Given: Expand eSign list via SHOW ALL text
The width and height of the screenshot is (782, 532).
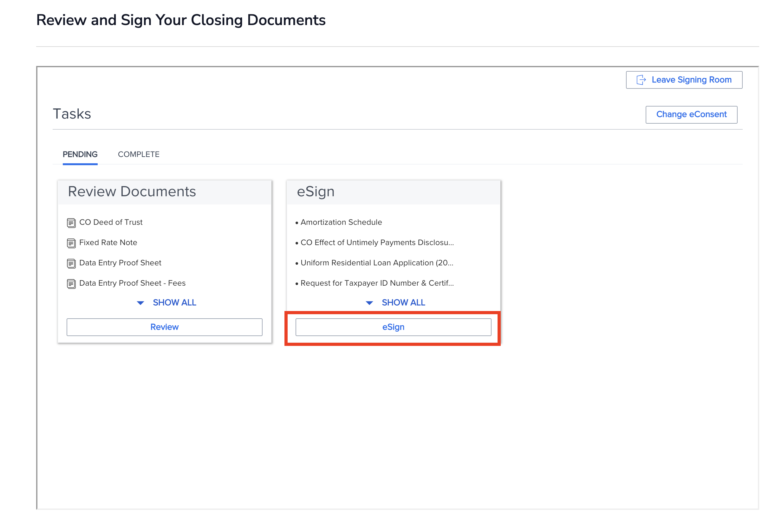Looking at the screenshot, I should coord(403,302).
